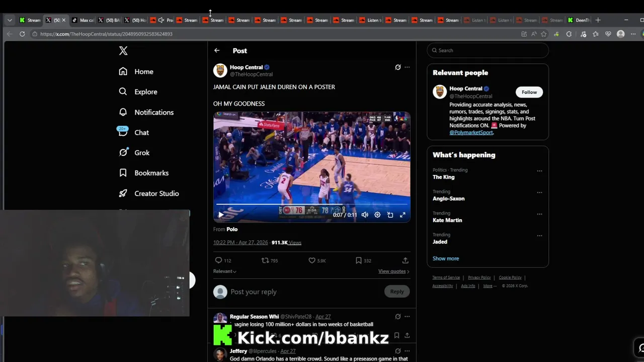Repost the post with 795 reposts
The image size is (644, 362).
pos(270,260)
